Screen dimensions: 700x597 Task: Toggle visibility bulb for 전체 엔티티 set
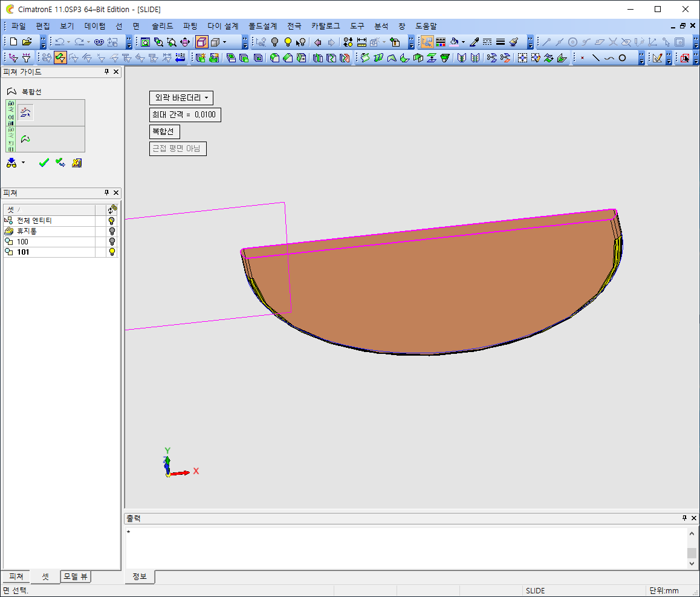(112, 221)
